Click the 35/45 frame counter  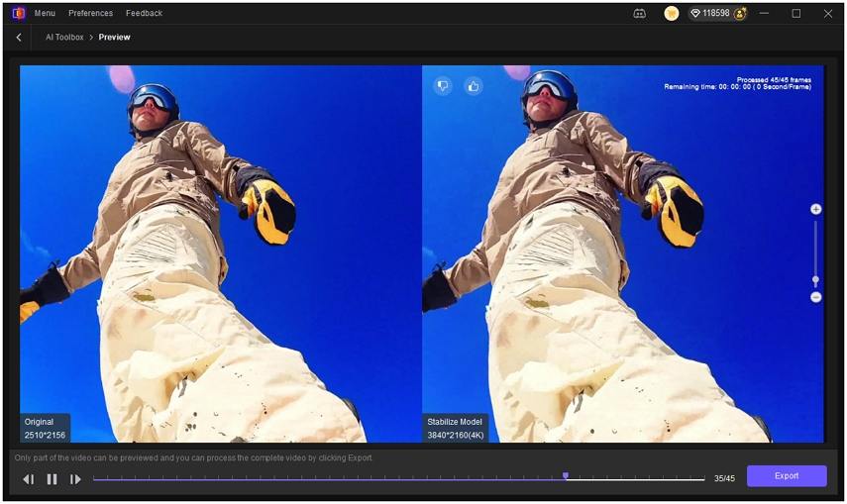[x=724, y=478]
